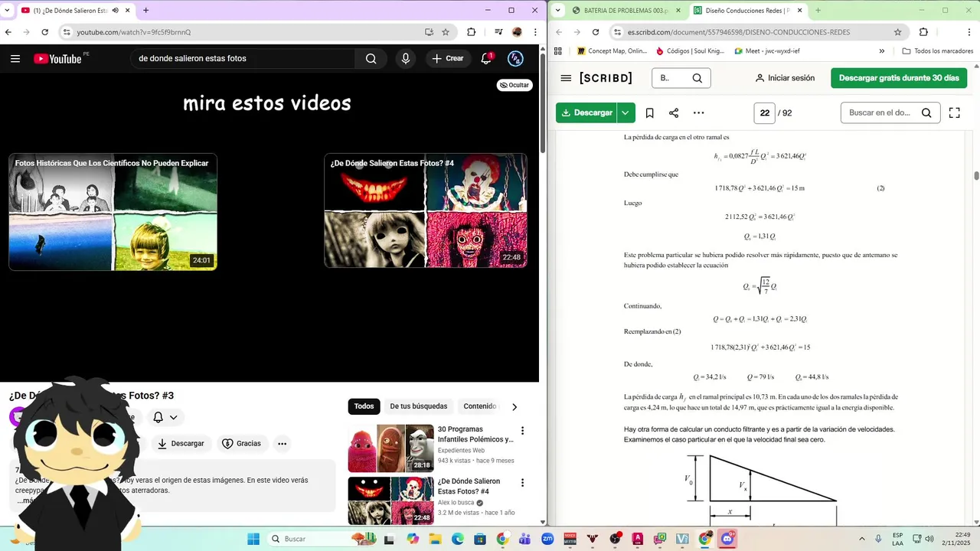Viewport: 980px width, 551px height.
Task: Expand the Descargar dropdown arrow
Action: click(x=626, y=112)
